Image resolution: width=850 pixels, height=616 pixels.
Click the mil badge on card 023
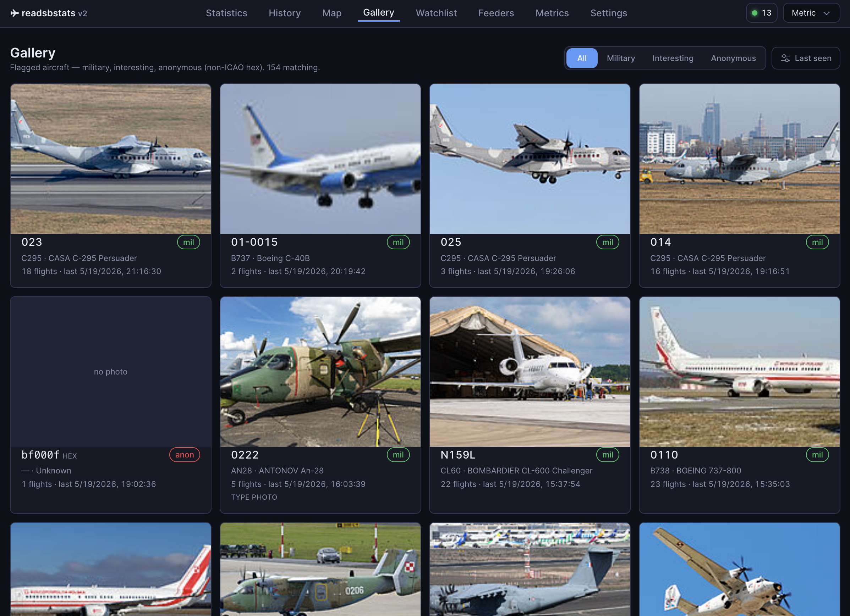tap(188, 242)
